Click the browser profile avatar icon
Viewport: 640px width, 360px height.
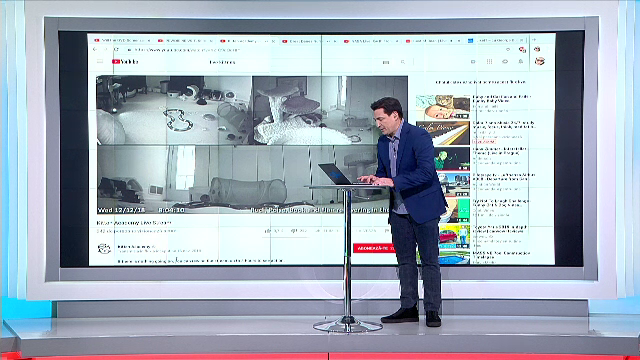coord(537,49)
